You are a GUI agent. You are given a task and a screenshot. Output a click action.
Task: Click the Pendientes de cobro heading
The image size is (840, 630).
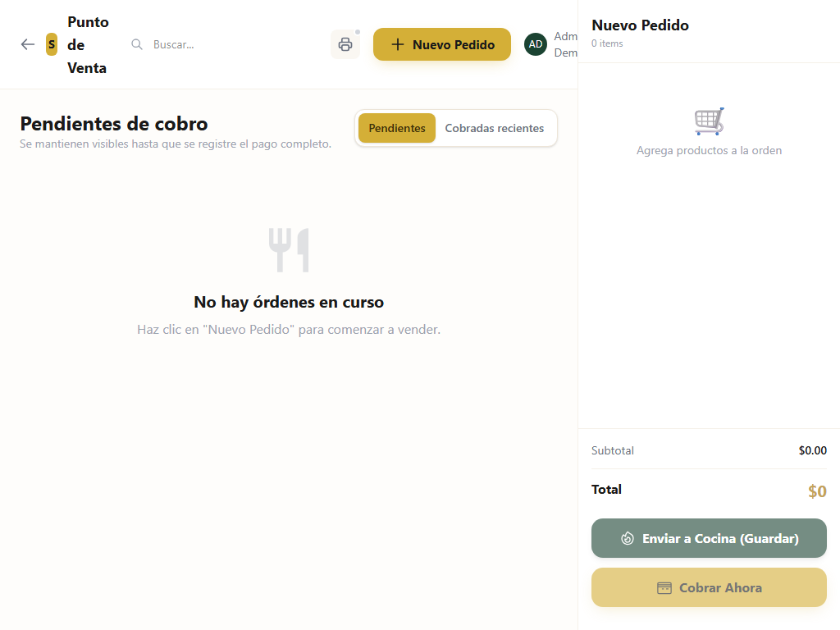114,124
